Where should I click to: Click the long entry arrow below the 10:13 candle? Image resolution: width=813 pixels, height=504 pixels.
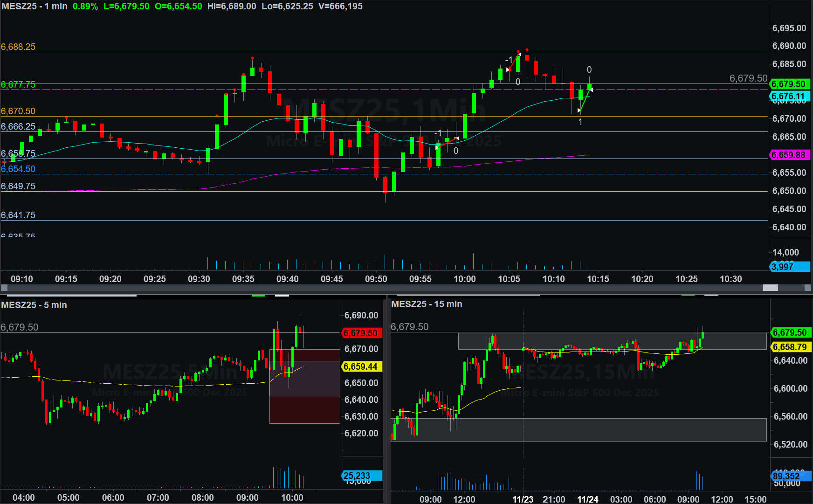pos(579,110)
